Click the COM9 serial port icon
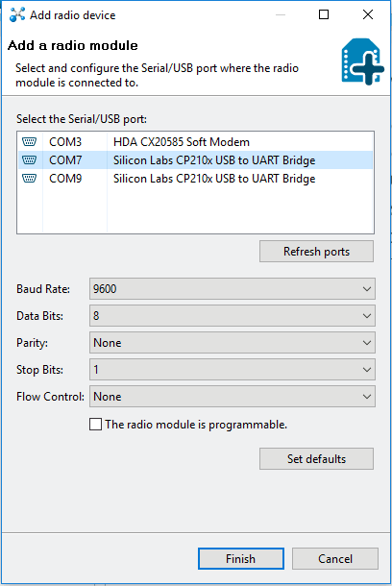Screen dimensions: 392x586 [29, 179]
